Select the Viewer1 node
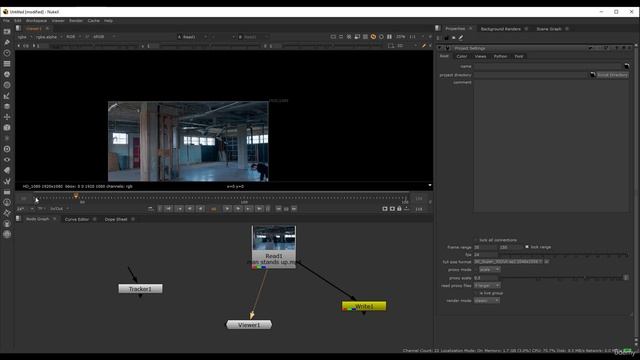 point(249,325)
